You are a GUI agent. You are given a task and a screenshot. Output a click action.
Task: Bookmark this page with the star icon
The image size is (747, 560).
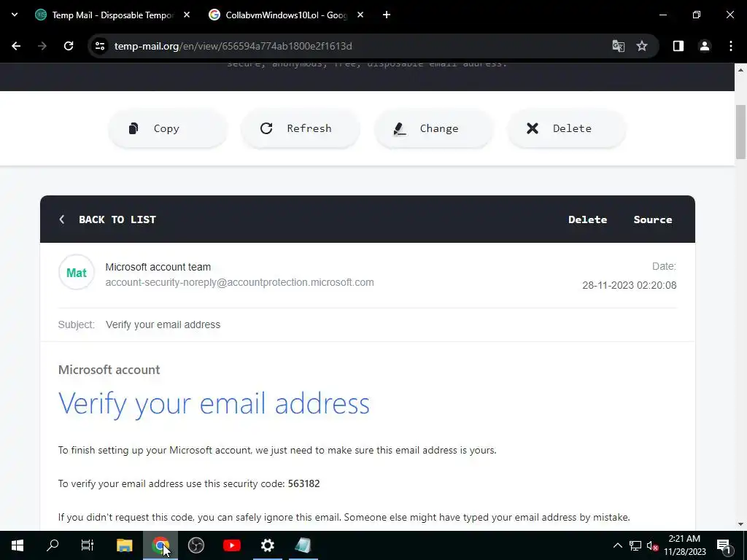(x=642, y=46)
